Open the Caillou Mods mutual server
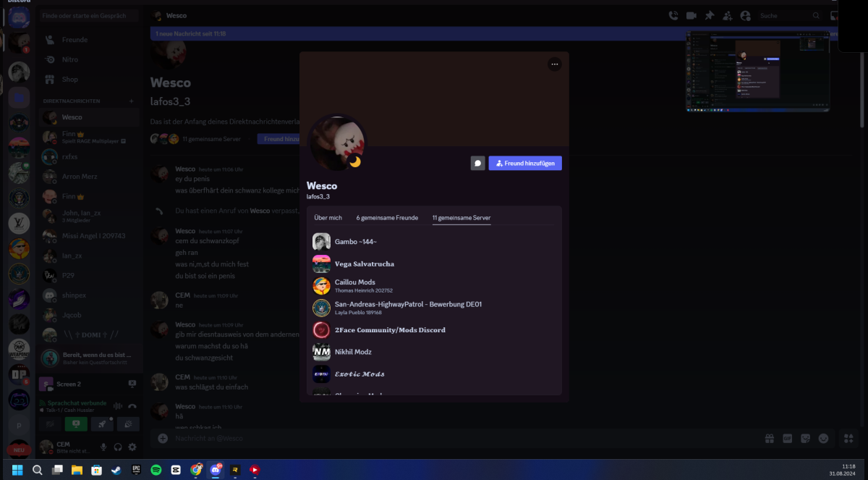868x480 pixels. pyautogui.click(x=434, y=286)
